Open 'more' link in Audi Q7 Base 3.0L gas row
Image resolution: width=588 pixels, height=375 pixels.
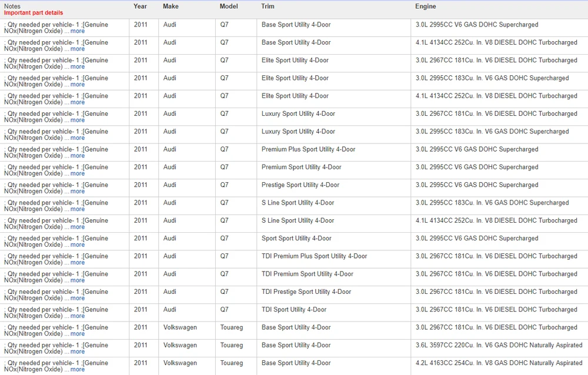pos(77,31)
